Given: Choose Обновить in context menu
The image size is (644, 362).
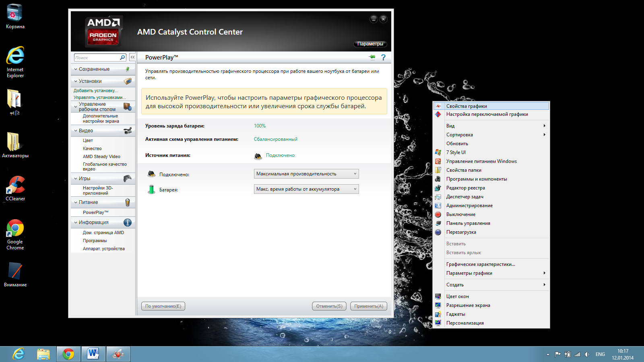Looking at the screenshot, I should point(491,144).
